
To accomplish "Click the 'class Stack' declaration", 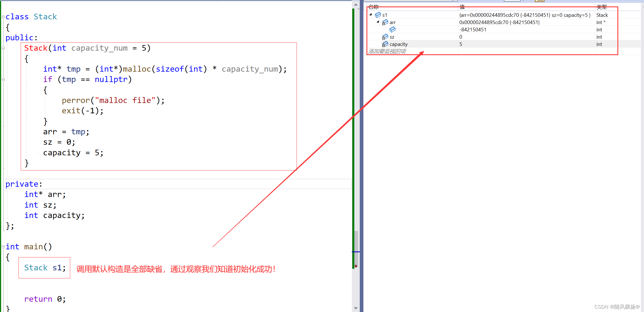I will coord(31,17).
